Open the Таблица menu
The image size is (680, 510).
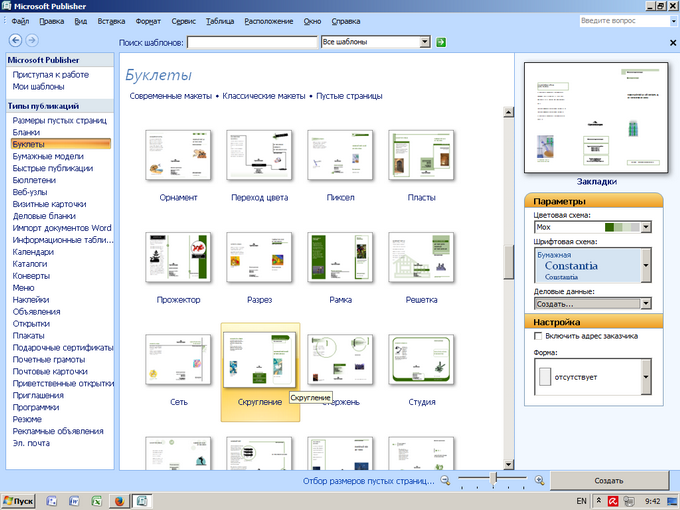219,20
